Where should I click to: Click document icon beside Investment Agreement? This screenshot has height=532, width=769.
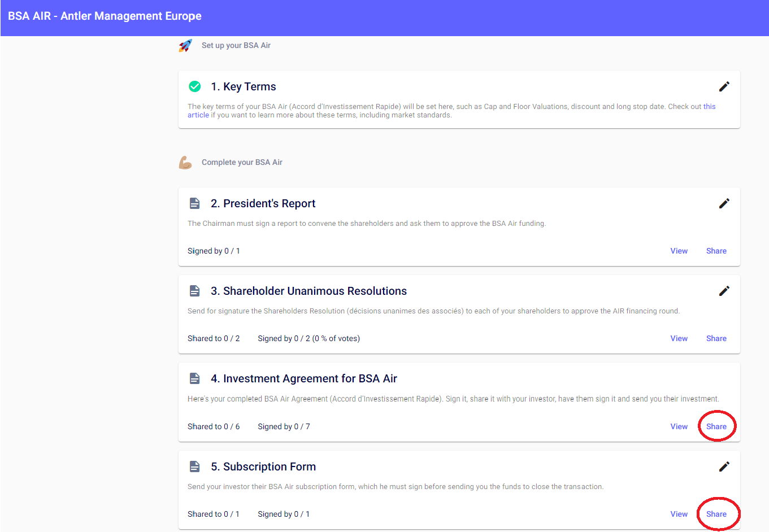194,378
